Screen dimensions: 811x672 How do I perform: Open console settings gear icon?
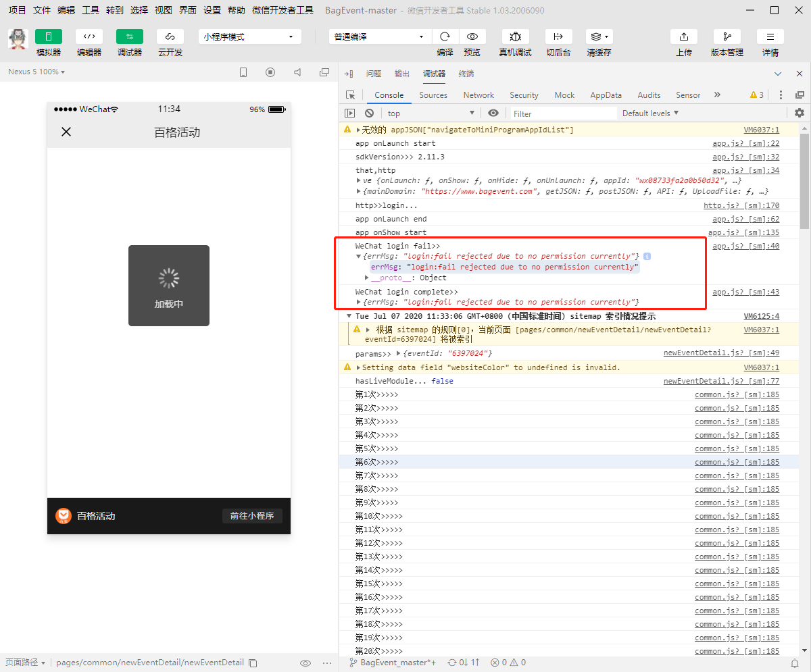pyautogui.click(x=800, y=113)
